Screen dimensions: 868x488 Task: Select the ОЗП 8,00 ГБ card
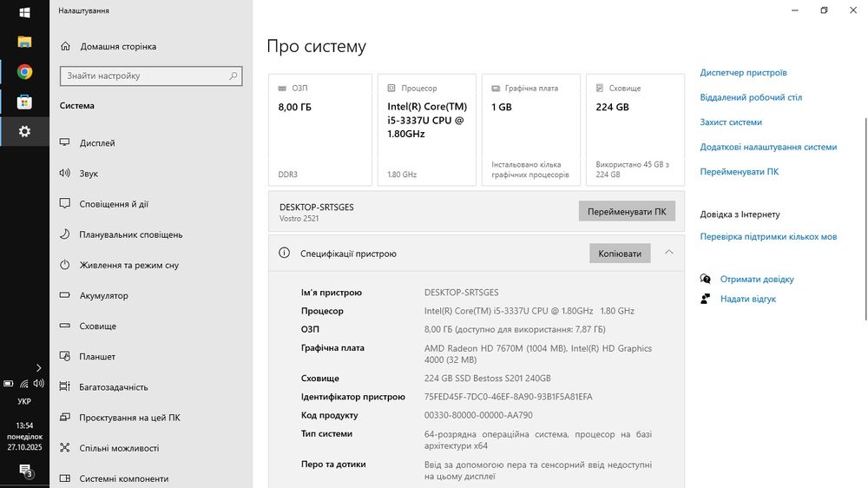point(320,129)
